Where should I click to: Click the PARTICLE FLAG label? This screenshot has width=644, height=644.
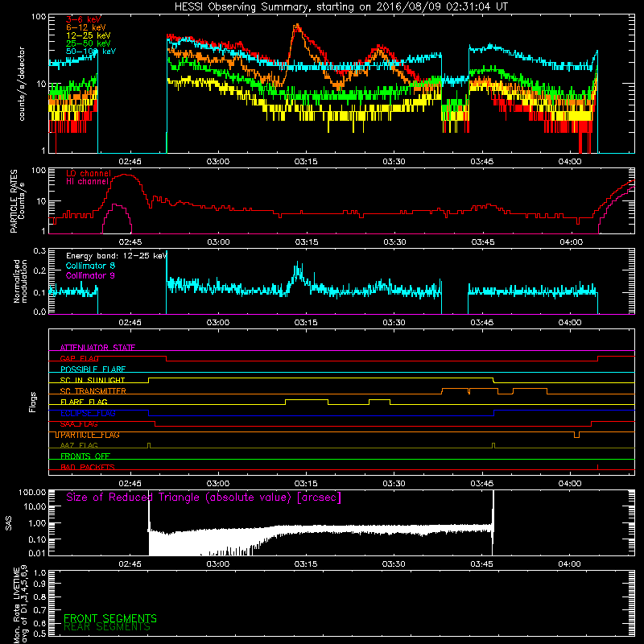(x=89, y=435)
